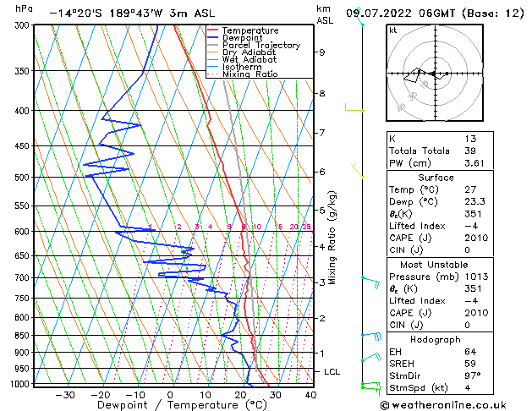This screenshot has height=411, width=532.
Task: Click the Totals Totals value 39
Action: tap(470, 151)
